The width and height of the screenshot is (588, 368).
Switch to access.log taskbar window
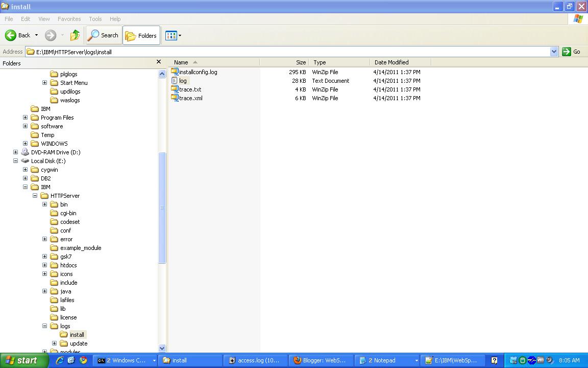(256, 360)
